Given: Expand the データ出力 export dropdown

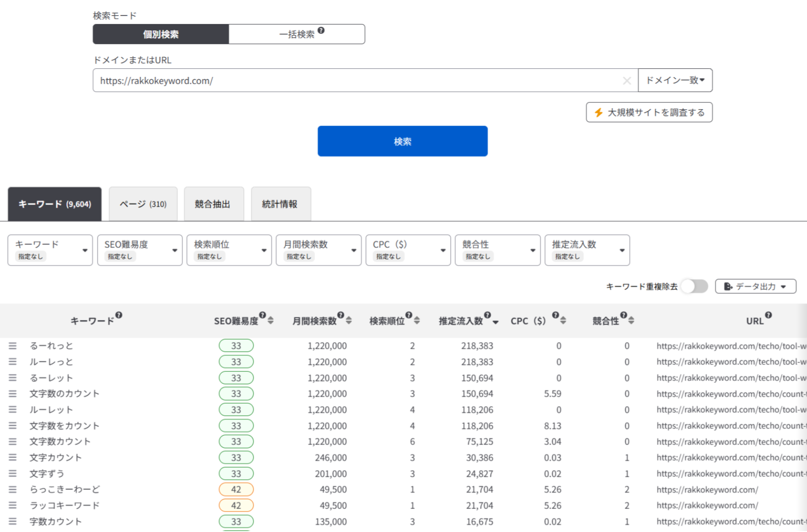Looking at the screenshot, I should [755, 286].
